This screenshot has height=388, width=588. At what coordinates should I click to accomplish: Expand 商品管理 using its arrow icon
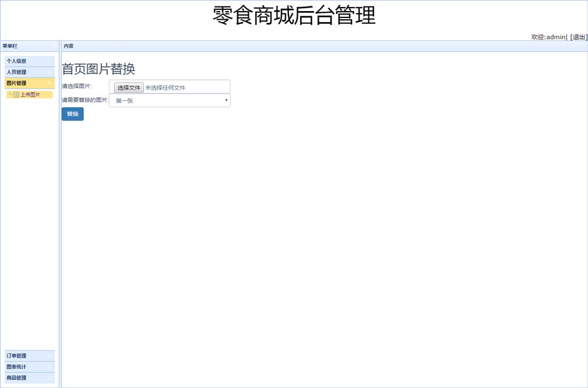click(x=50, y=378)
